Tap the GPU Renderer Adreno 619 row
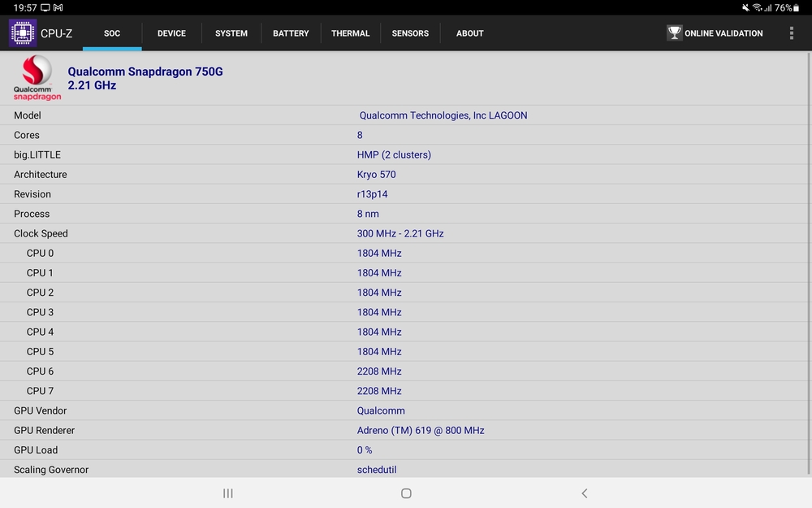The image size is (812, 508). pos(406,430)
